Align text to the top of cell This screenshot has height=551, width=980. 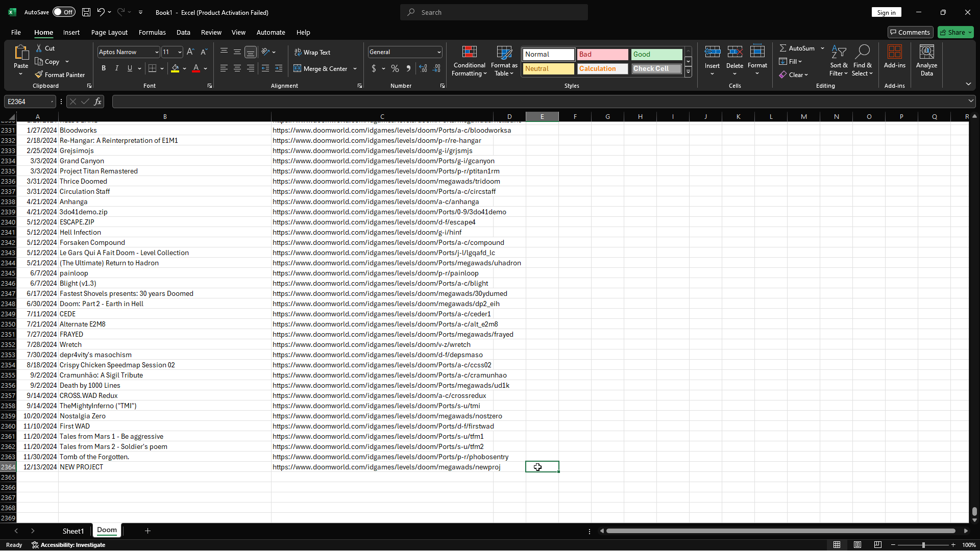[224, 52]
